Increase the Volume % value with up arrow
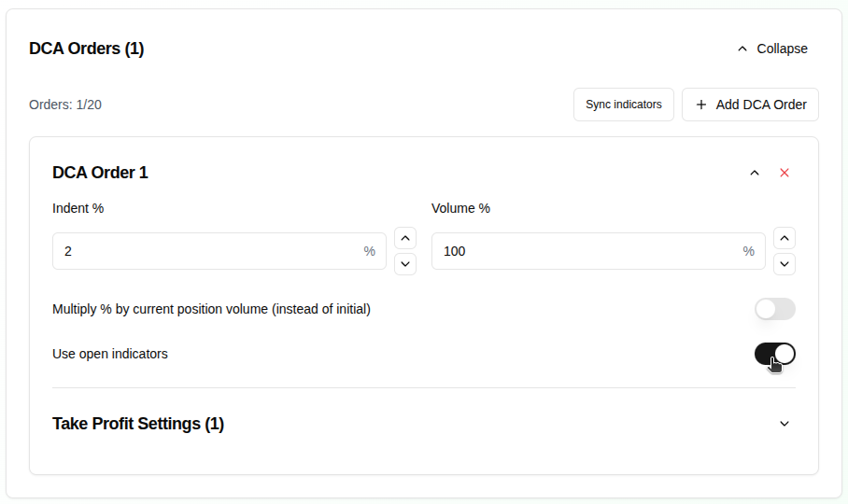This screenshot has width=848, height=504. click(785, 238)
